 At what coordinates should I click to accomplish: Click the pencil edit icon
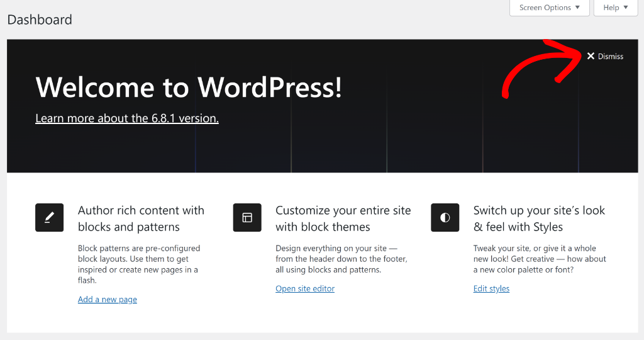coord(49,217)
